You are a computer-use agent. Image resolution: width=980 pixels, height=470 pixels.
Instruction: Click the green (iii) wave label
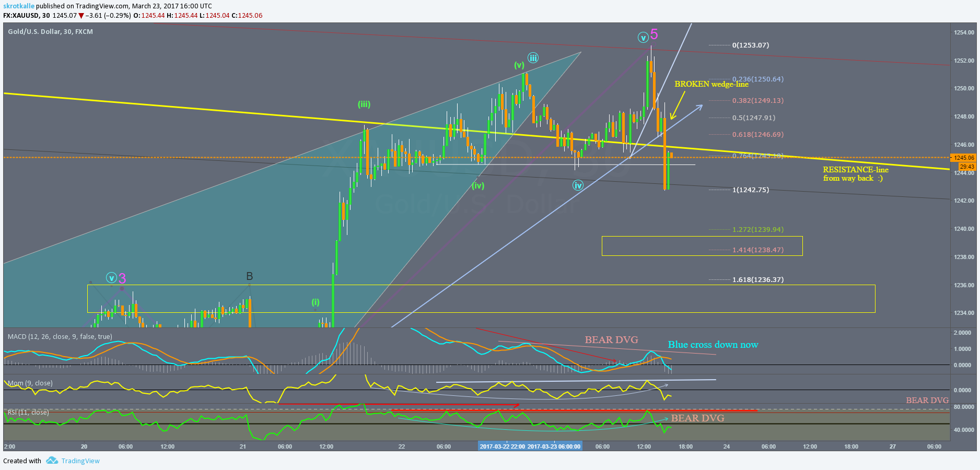[x=364, y=104]
